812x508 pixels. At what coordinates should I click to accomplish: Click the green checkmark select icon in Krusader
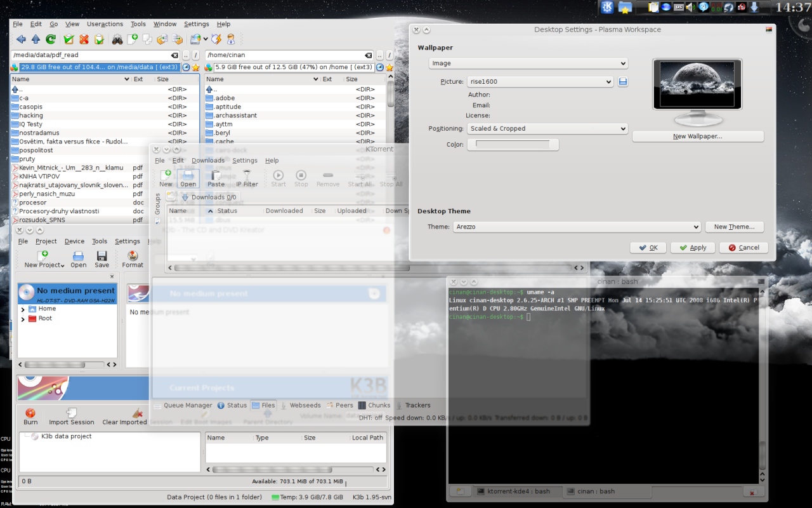tap(69, 39)
